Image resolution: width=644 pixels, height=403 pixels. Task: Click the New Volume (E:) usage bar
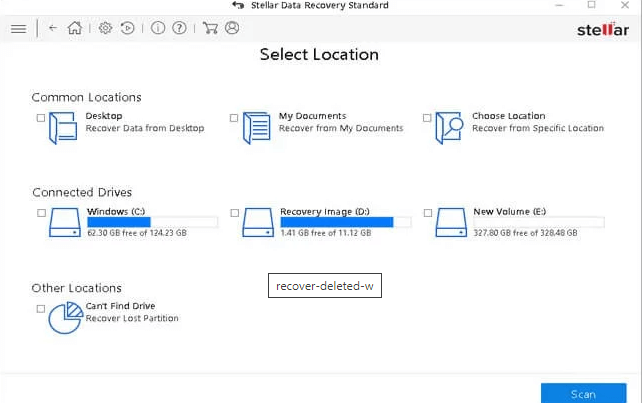pyautogui.click(x=539, y=222)
